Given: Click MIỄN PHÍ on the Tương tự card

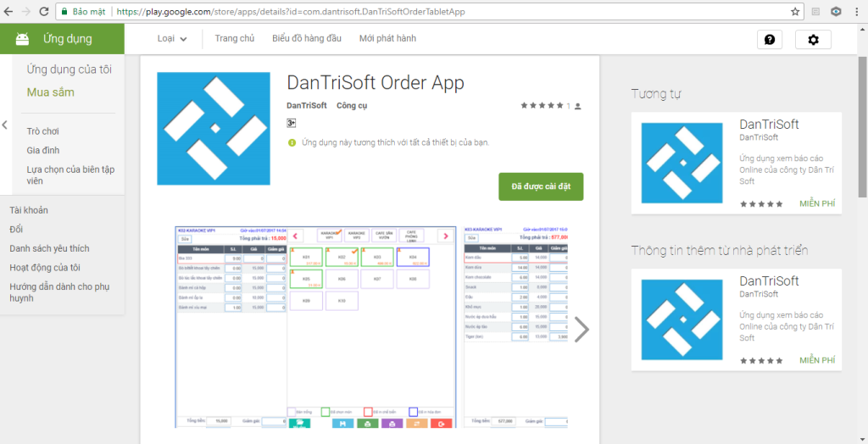Looking at the screenshot, I should coord(817,203).
